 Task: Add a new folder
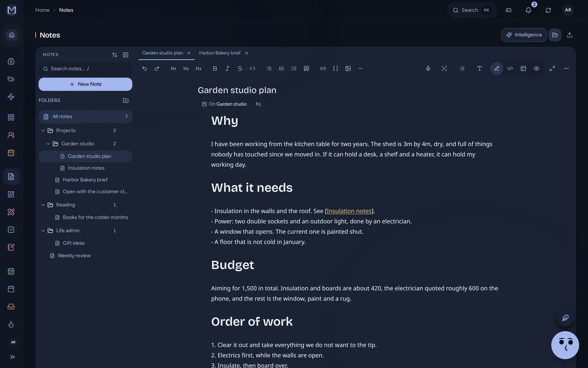point(126,100)
